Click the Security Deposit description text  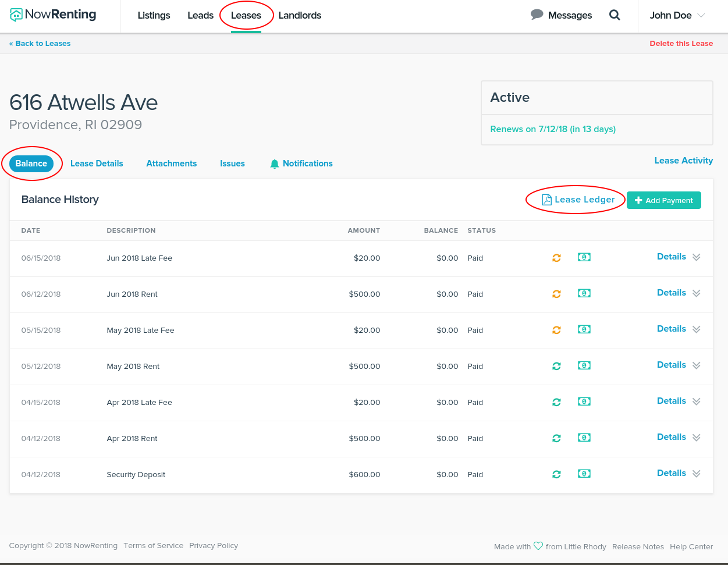click(136, 475)
